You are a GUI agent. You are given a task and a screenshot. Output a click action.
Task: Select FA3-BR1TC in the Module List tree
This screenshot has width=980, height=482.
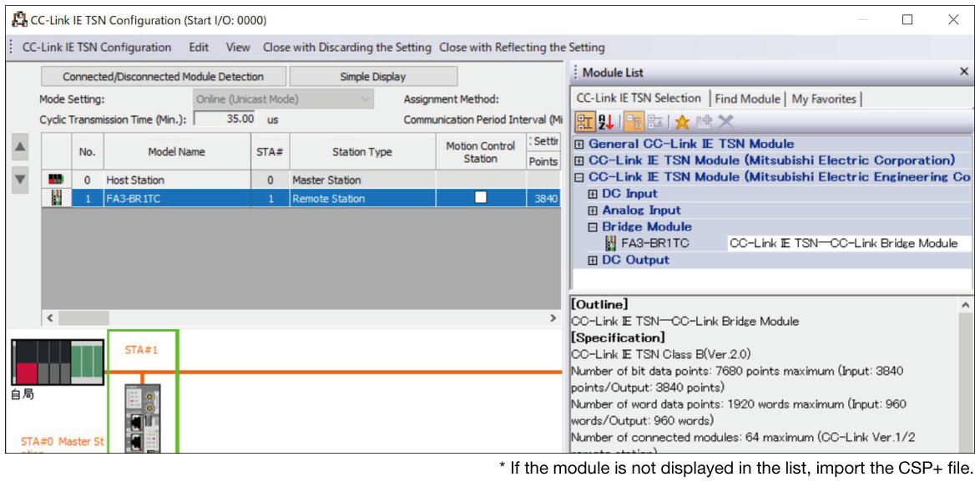pyautogui.click(x=655, y=243)
